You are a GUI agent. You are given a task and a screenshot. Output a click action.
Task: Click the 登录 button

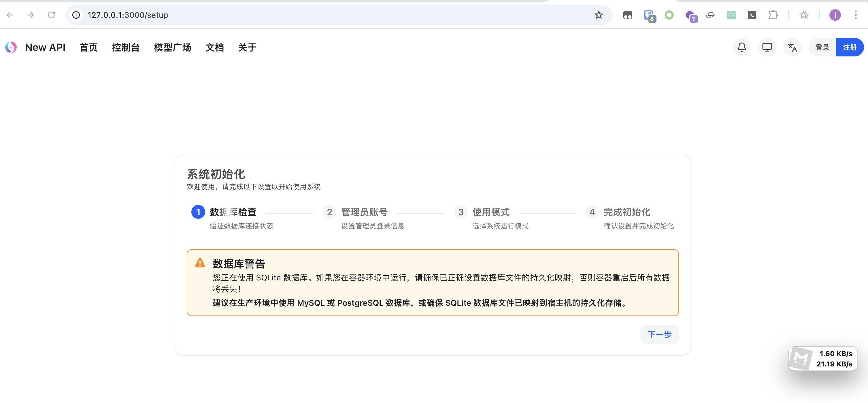click(x=822, y=47)
